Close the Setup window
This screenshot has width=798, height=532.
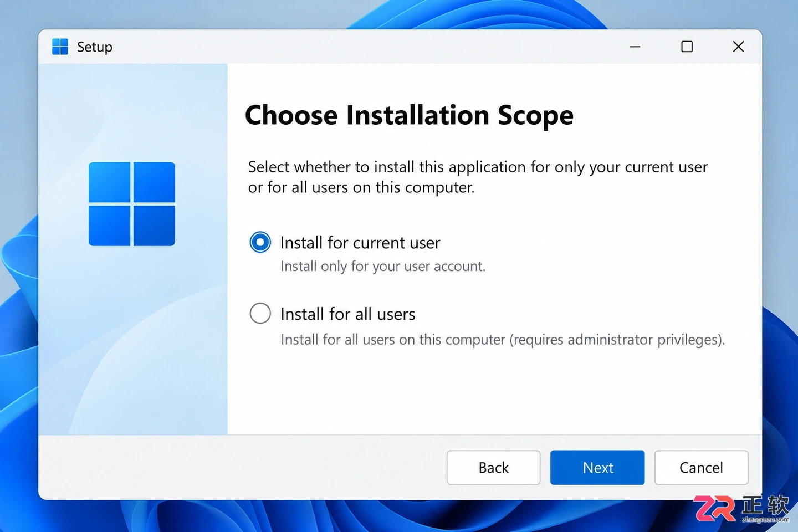738,47
